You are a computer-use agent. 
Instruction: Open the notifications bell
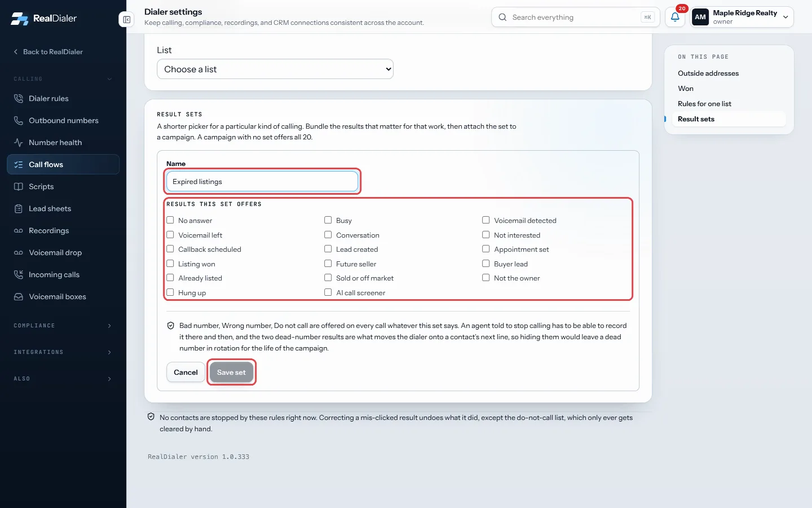(x=675, y=17)
